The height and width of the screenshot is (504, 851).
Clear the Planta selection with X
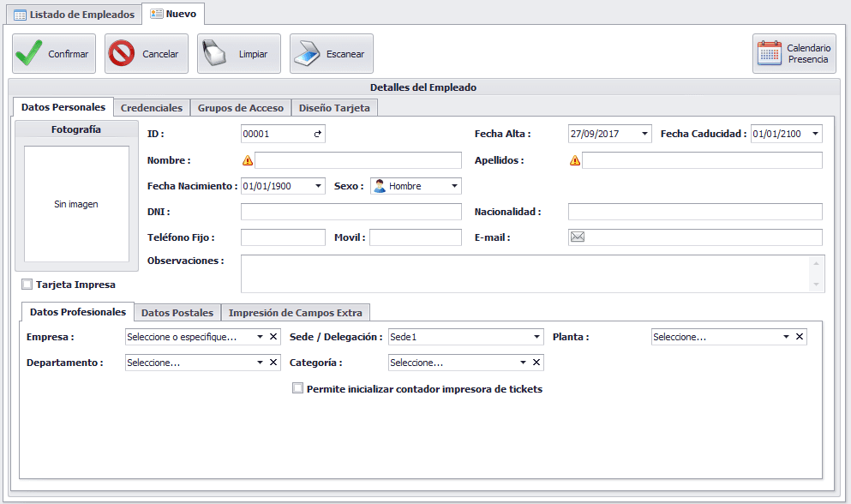coord(800,337)
